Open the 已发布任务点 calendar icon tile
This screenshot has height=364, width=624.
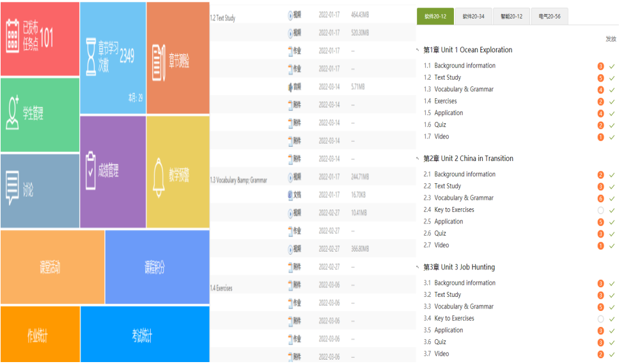(x=12, y=36)
